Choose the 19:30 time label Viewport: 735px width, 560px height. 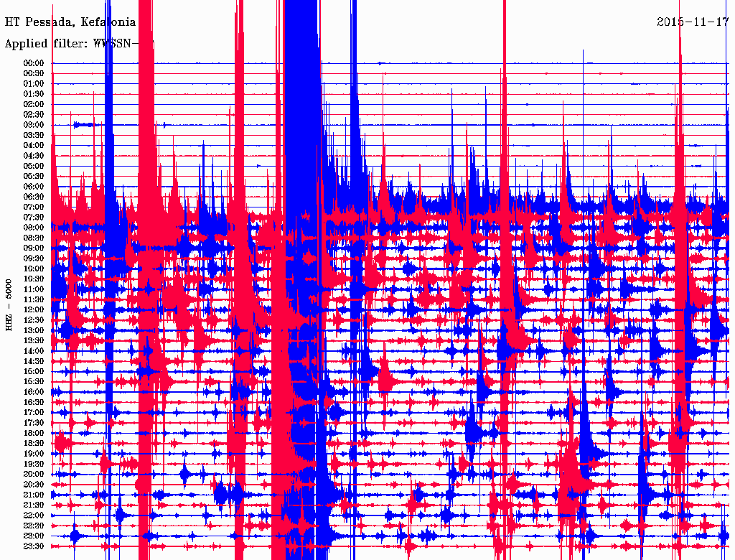click(x=34, y=465)
